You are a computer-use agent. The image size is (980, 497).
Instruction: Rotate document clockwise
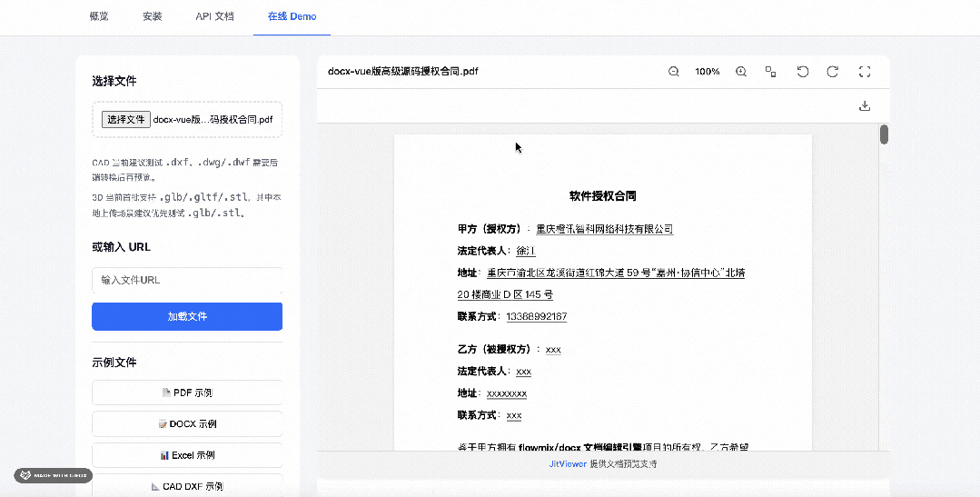(833, 72)
